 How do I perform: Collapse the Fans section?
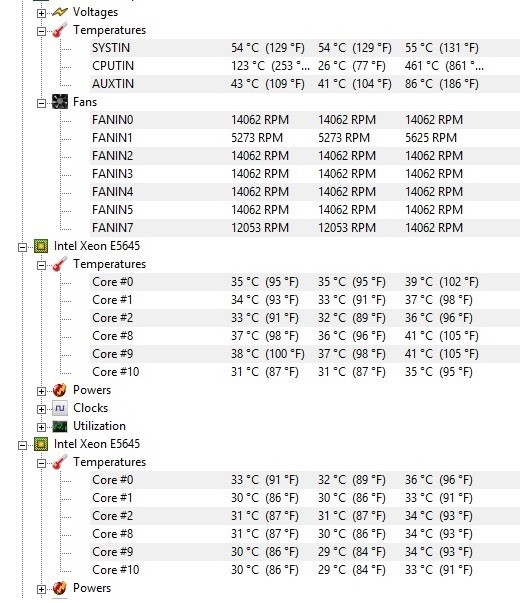coord(41,103)
